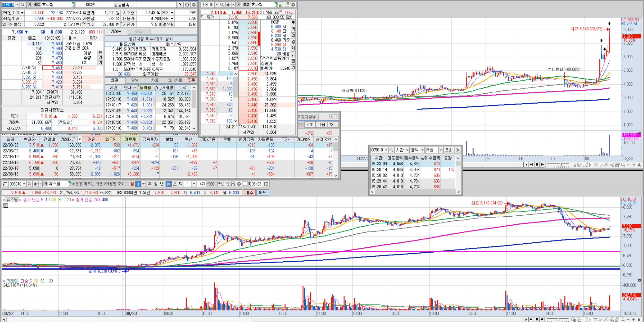Image resolution: width=644 pixels, height=322 pixels.
Task: Open settings gear in the top-left stock info panel
Action: coord(194,5)
